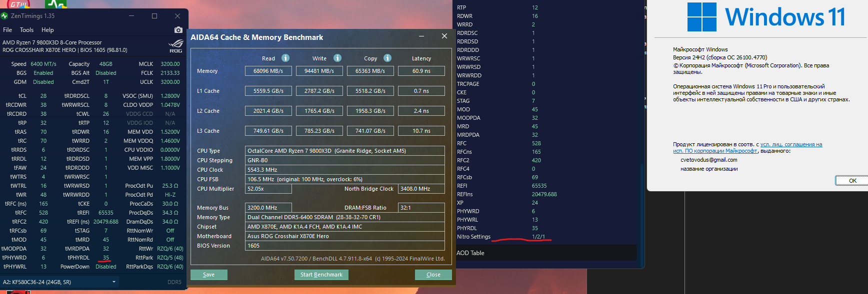Start Benchmark in AIDA64
Viewport: 868px width, 294px height.
coord(321,275)
